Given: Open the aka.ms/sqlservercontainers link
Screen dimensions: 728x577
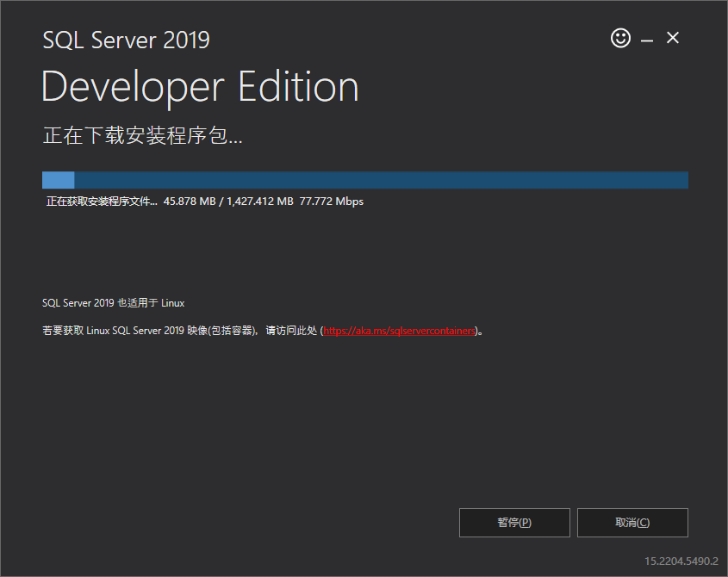Looking at the screenshot, I should point(399,331).
